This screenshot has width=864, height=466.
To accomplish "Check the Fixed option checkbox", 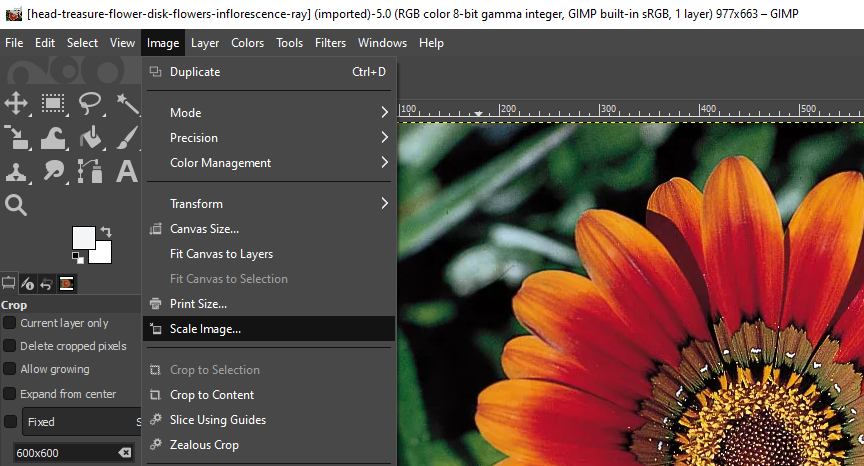I will tap(10, 422).
